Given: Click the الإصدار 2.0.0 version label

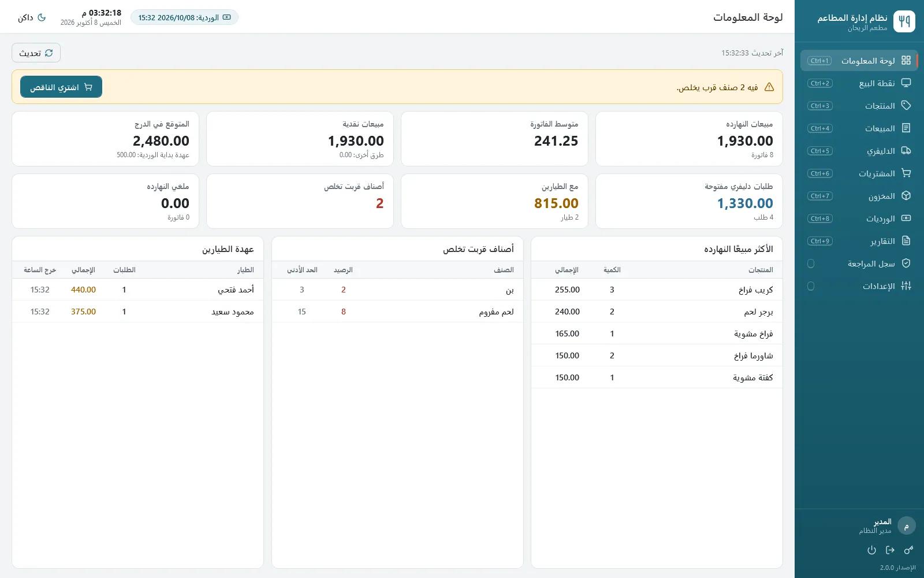Looking at the screenshot, I should tap(897, 568).
